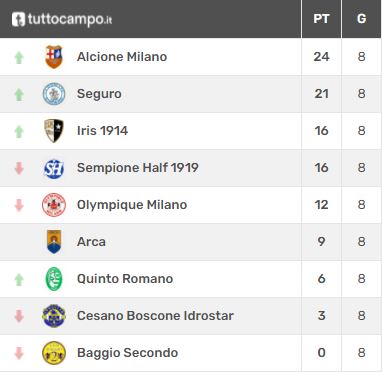
Task: Click the Sempione Half 1919 SH logo
Action: pos(54,168)
